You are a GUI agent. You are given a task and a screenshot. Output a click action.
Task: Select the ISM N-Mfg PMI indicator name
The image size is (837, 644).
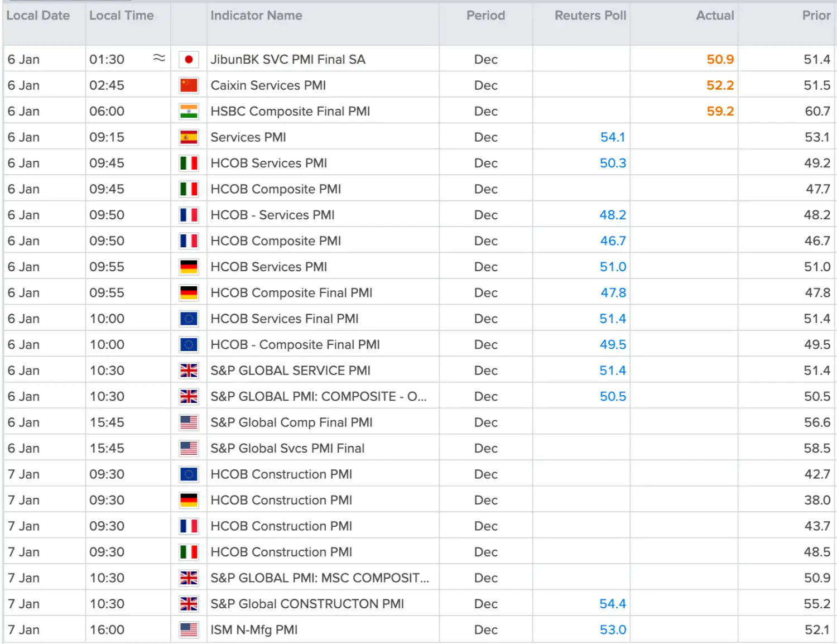[x=254, y=630]
